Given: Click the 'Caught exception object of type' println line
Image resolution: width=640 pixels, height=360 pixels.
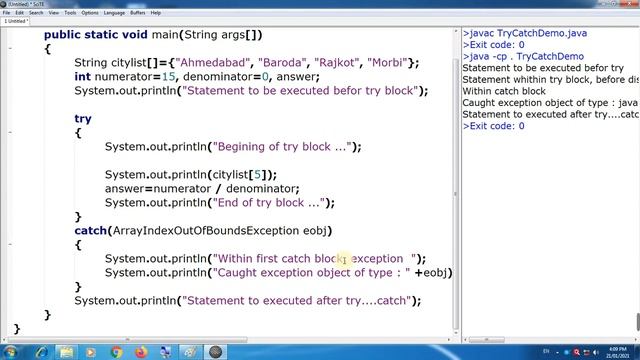Looking at the screenshot, I should tap(279, 273).
